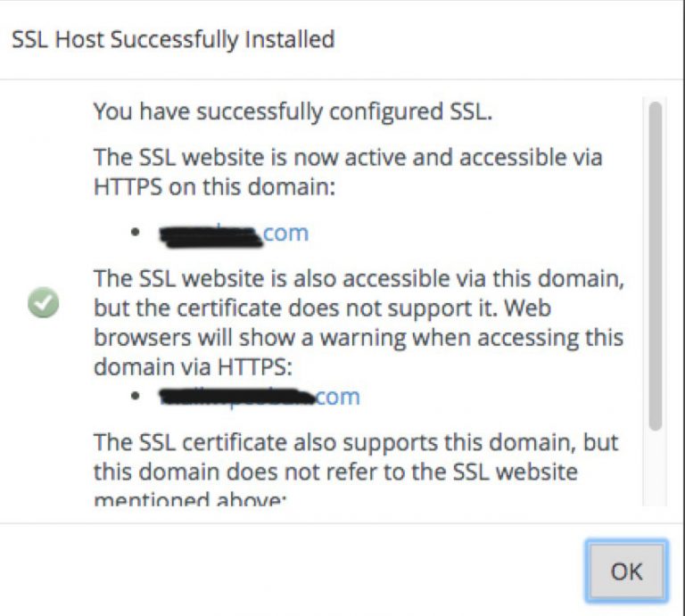685x616 pixels.
Task: Click the scrollbar track below the thumb
Action: click(x=655, y=468)
